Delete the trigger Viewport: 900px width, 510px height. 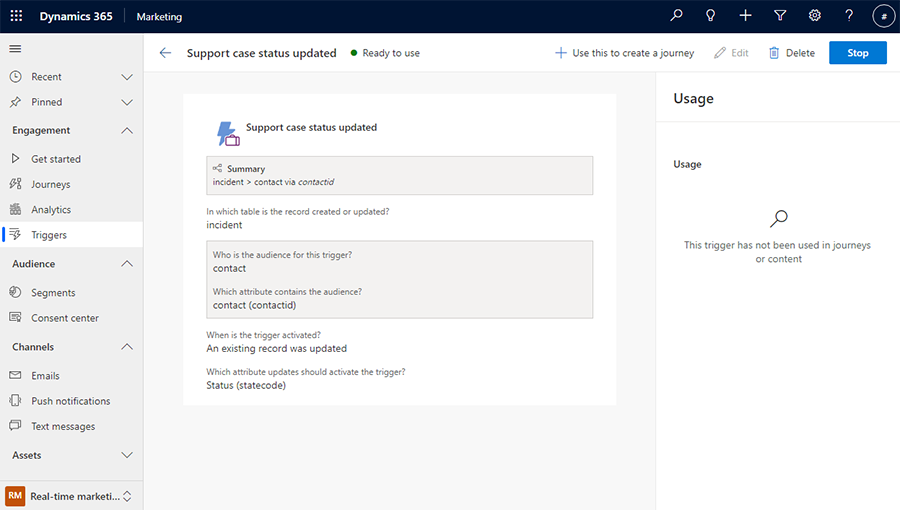[x=791, y=53]
